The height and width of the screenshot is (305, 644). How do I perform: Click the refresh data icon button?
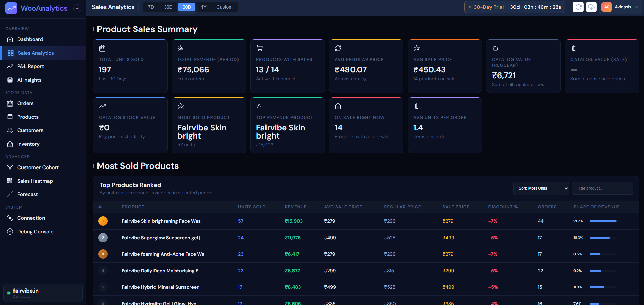pos(578,7)
